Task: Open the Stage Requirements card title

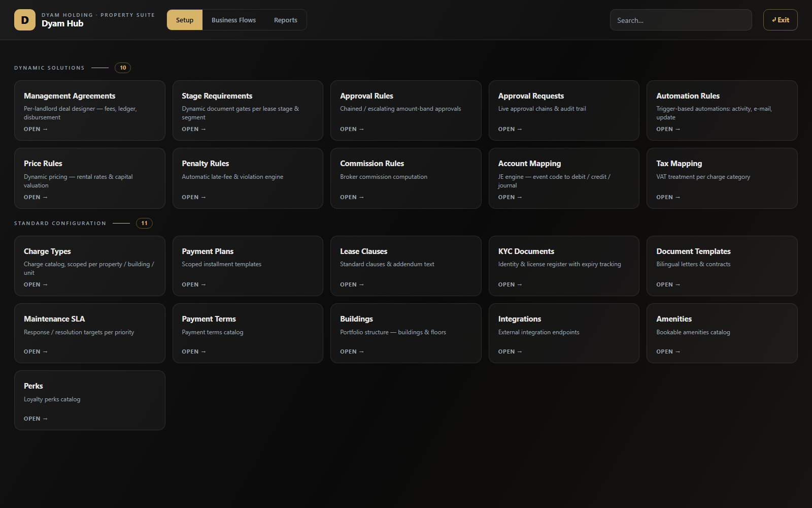Action: [x=217, y=96]
